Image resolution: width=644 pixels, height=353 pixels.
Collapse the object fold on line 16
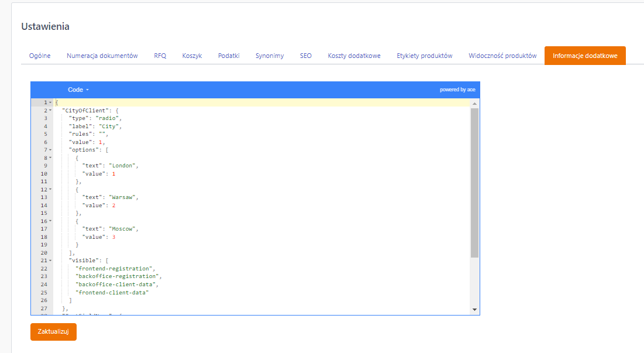[x=50, y=221]
